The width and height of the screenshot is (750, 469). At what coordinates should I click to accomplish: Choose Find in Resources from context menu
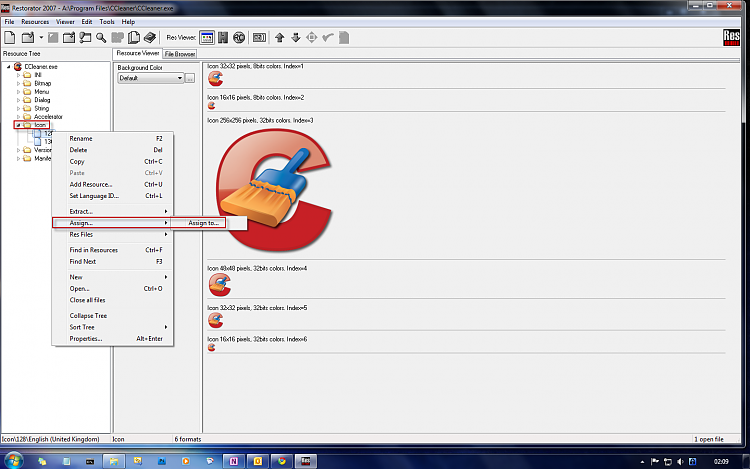112,250
